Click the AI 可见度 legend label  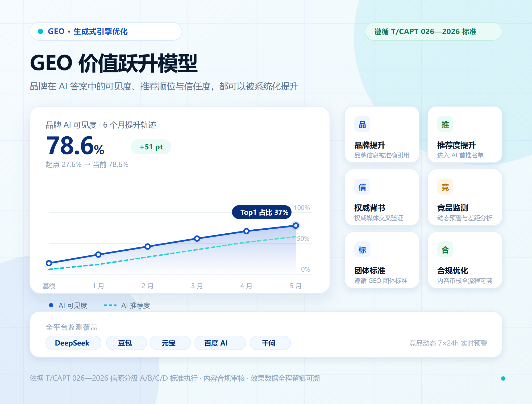(73, 305)
